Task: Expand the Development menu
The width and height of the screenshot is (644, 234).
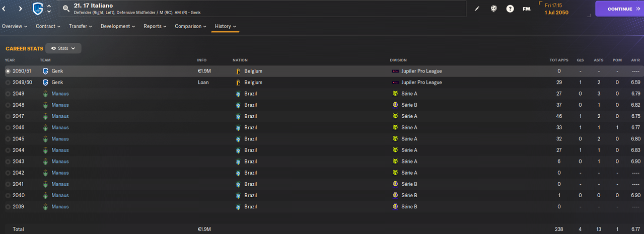Action: (118, 26)
